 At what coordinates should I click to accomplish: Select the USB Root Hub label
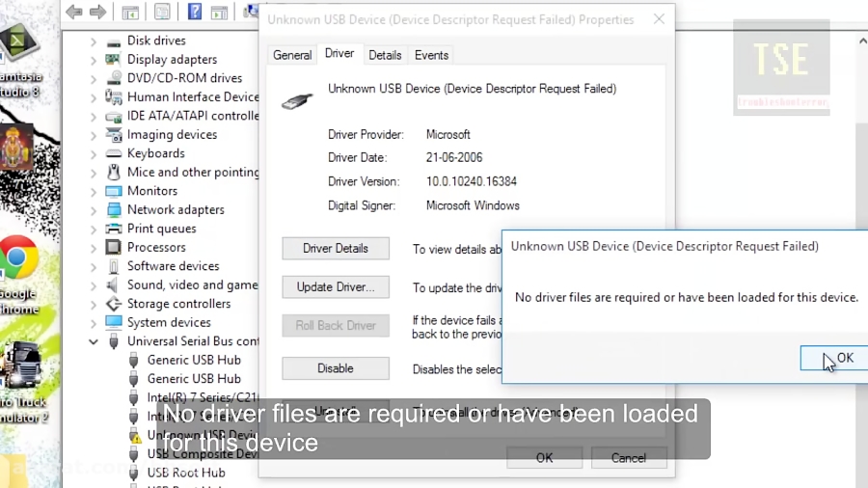pyautogui.click(x=186, y=473)
